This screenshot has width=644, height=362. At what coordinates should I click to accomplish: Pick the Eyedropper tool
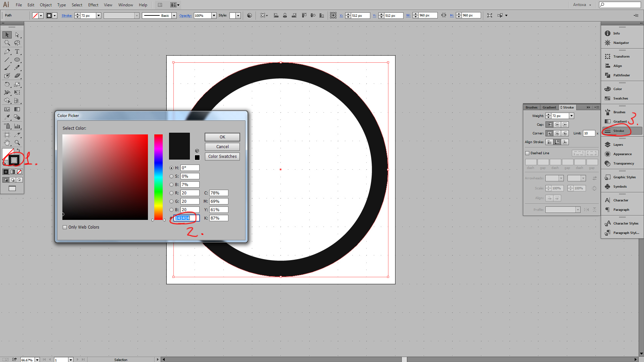tap(7, 117)
